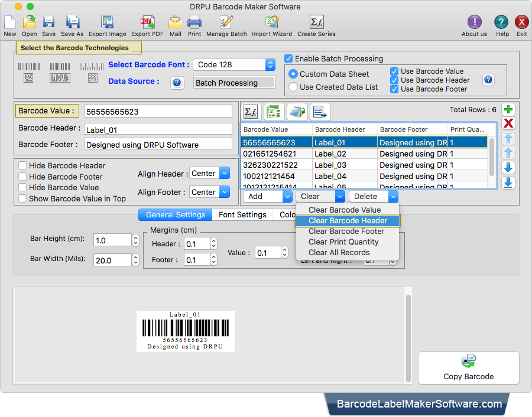The image size is (532, 417).
Task: Check the Hide Barcode Value box
Action: [x=22, y=187]
